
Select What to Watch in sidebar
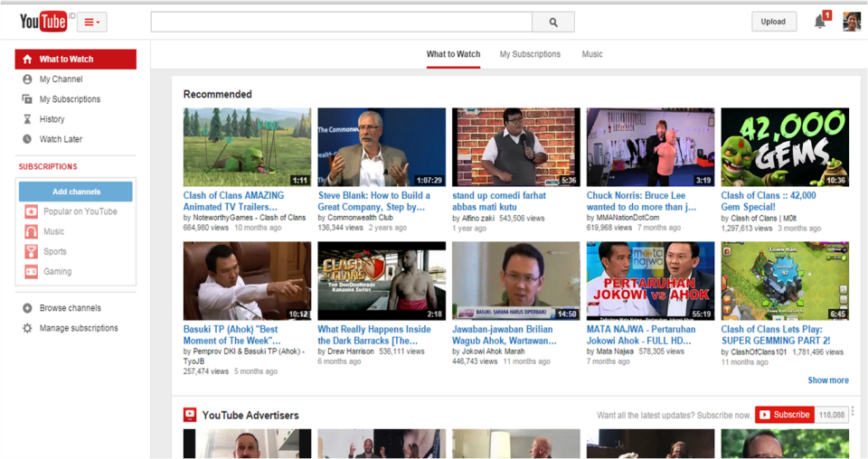(76, 59)
